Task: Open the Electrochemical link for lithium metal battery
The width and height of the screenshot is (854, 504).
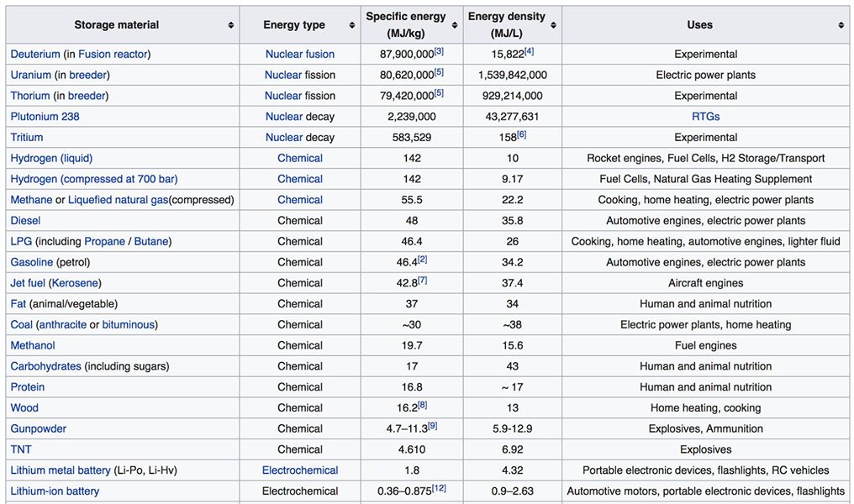Action: (300, 470)
